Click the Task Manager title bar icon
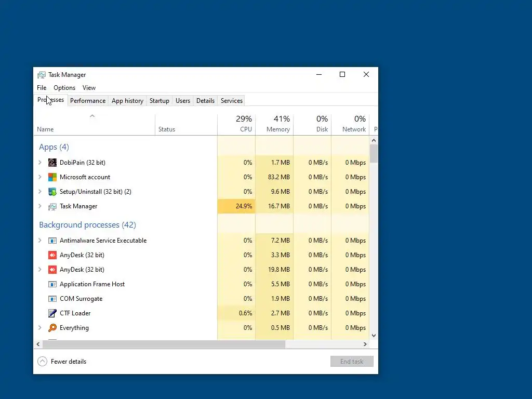This screenshot has height=399, width=532. [42, 75]
